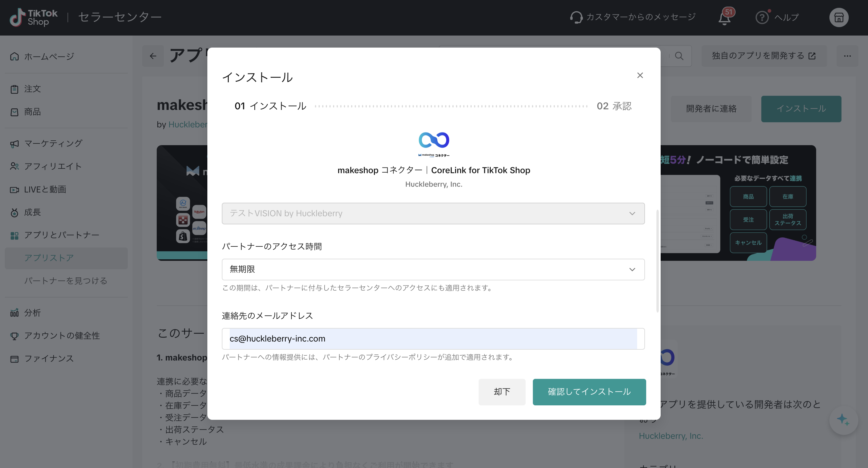Open the テストVISION by Huckleberry shop dropdown

433,214
